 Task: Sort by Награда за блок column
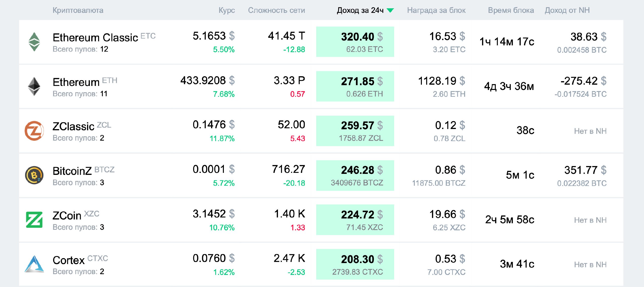coord(436,10)
